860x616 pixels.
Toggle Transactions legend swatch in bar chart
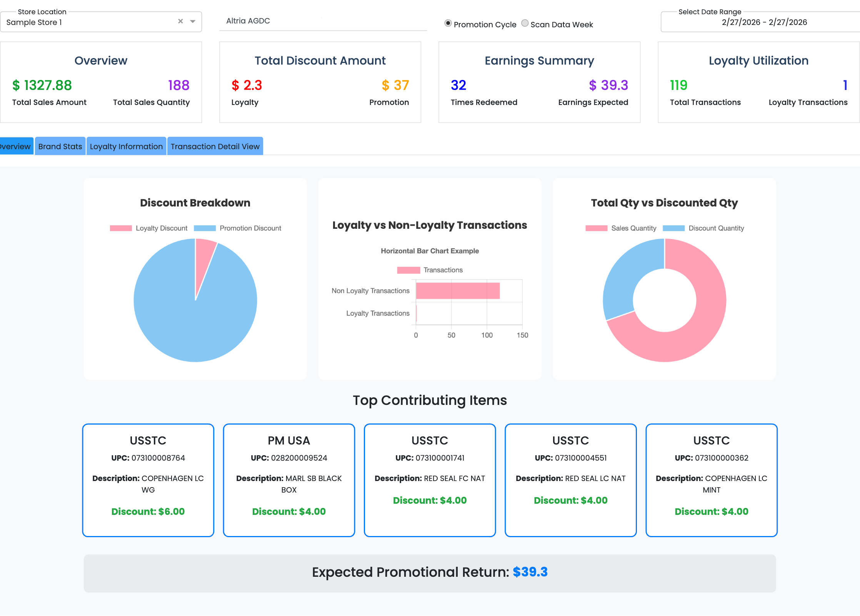[x=408, y=270]
